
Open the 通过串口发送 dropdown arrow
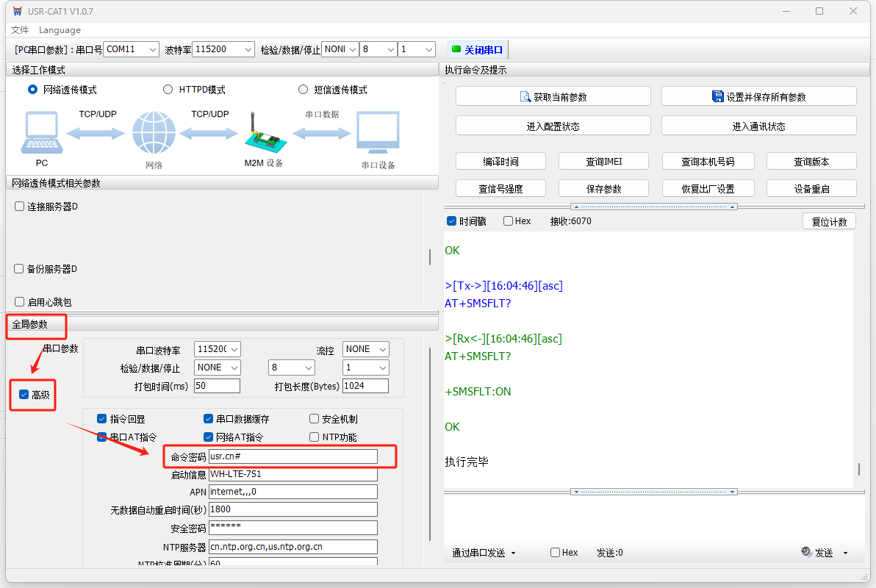tap(513, 553)
